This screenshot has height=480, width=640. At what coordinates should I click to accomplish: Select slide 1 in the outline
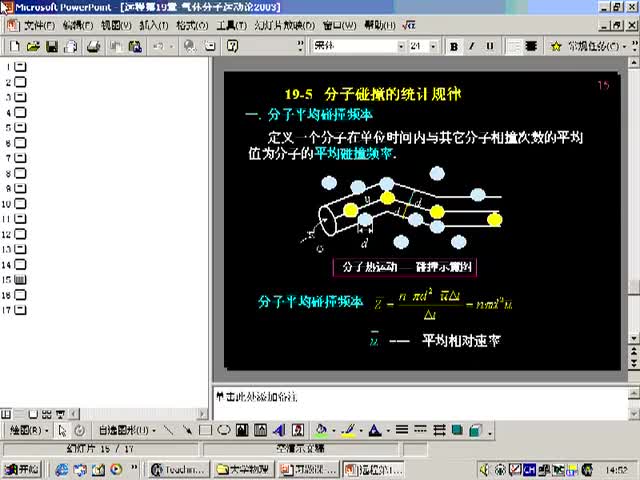click(x=20, y=67)
